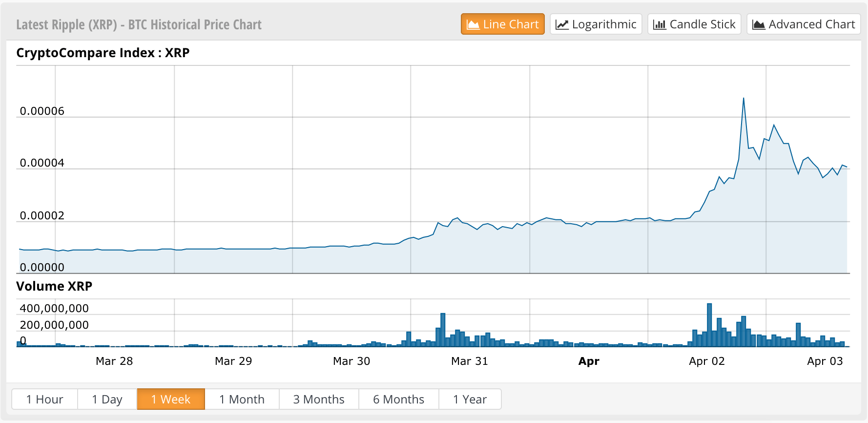Click the Logarithmic trend-line icon
868x423 pixels.
point(562,24)
